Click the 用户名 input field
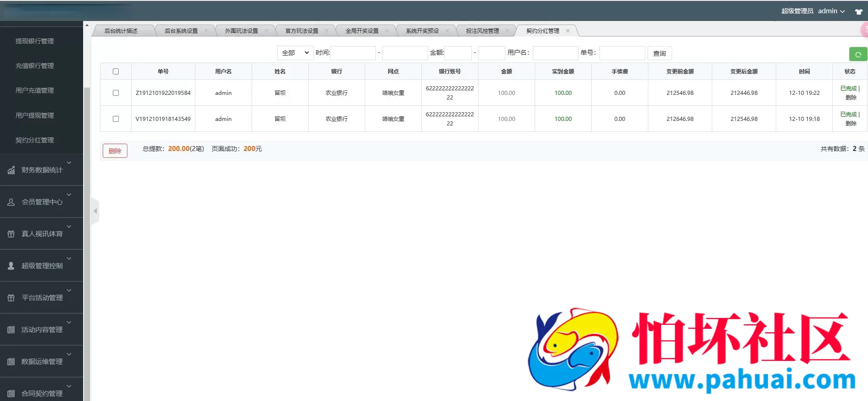 pyautogui.click(x=555, y=53)
